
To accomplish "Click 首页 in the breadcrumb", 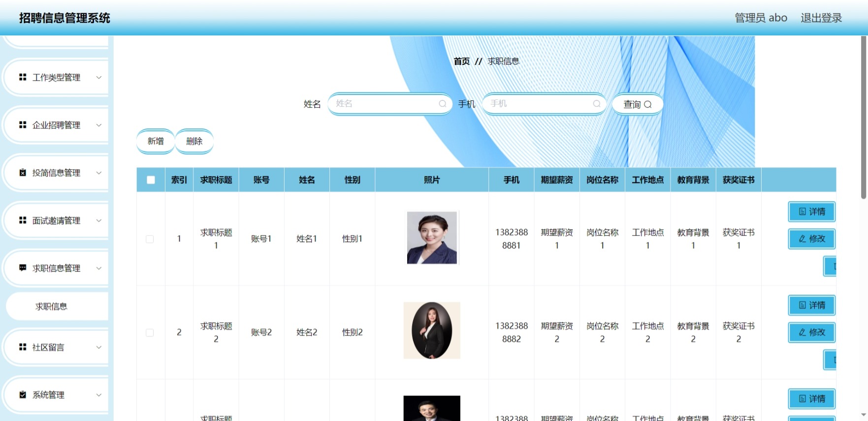I will pyautogui.click(x=461, y=61).
